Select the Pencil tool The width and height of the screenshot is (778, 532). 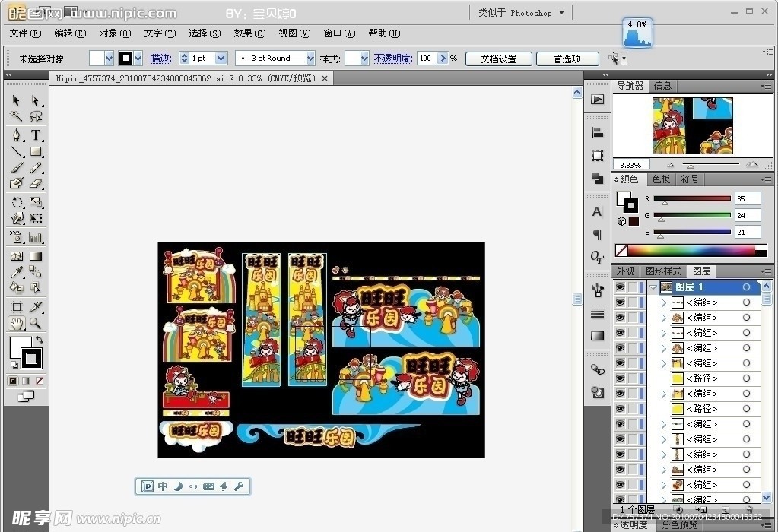pyautogui.click(x=35, y=168)
